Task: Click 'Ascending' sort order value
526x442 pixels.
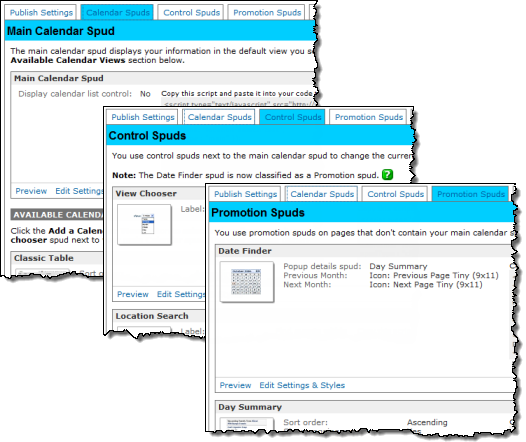Action: [x=427, y=422]
